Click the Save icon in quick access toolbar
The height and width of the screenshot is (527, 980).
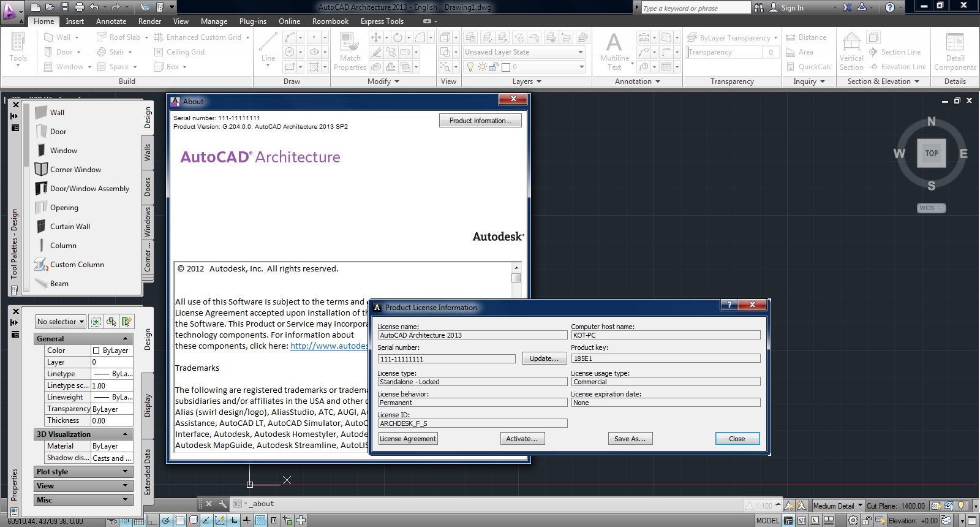tap(65, 7)
